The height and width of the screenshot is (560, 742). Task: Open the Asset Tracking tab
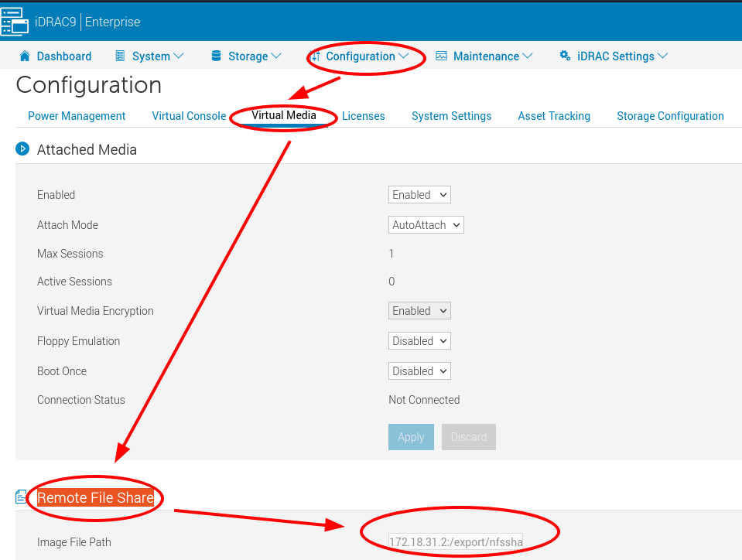[554, 116]
